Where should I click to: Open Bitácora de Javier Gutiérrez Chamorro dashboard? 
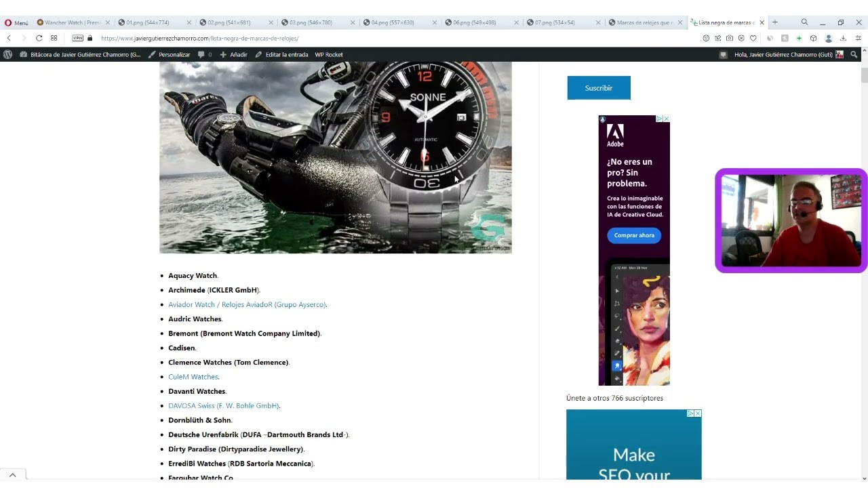[81, 54]
